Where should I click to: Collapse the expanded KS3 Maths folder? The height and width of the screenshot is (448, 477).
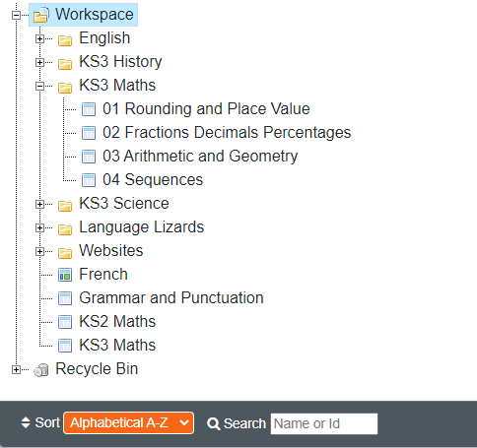point(39,86)
